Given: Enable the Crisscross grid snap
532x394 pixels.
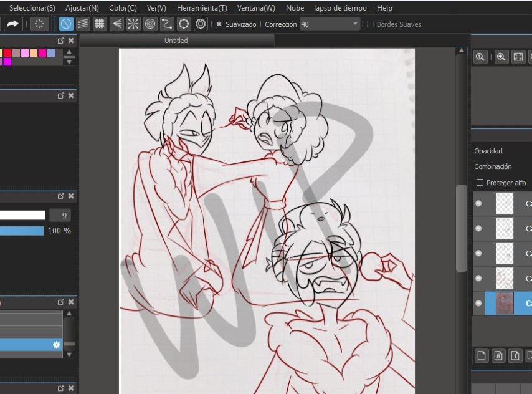Looking at the screenshot, I should [100, 24].
